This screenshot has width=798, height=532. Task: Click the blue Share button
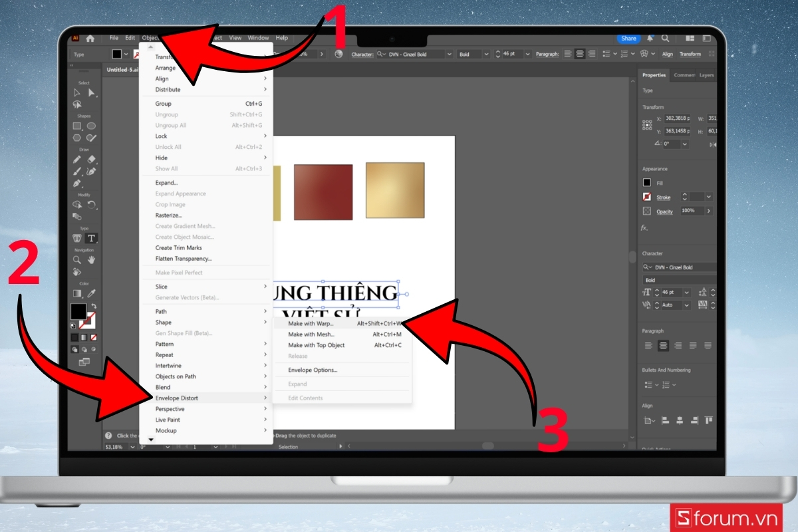click(628, 39)
